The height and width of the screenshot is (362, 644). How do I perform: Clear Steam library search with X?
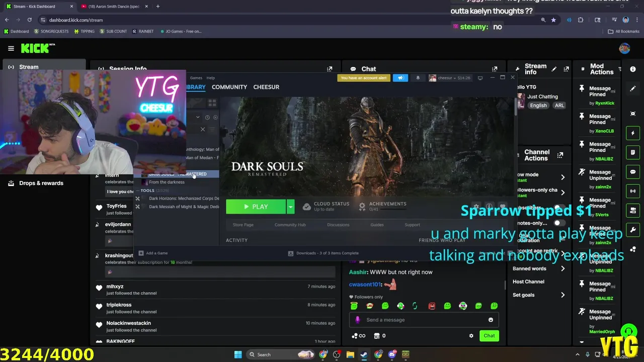pos(203,129)
